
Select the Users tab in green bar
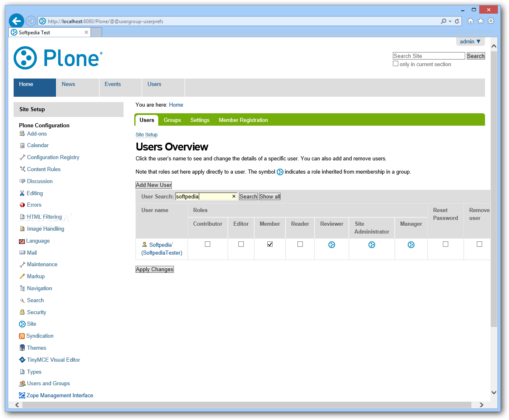147,120
